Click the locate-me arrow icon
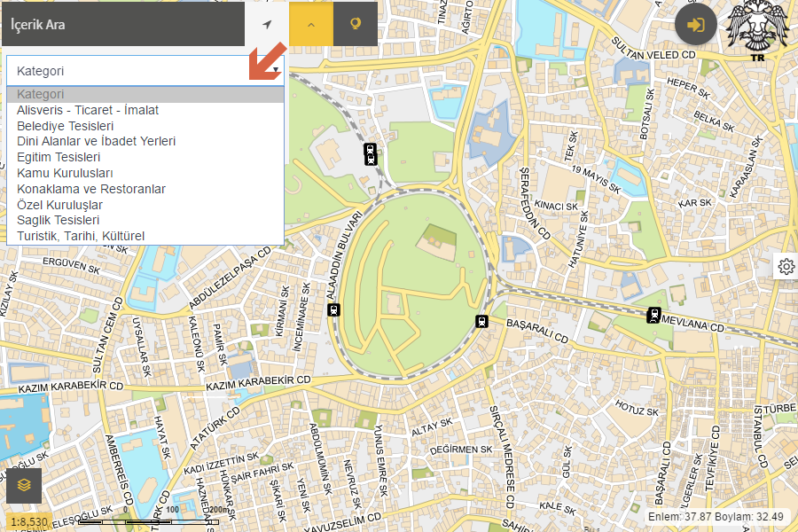 coord(267,24)
